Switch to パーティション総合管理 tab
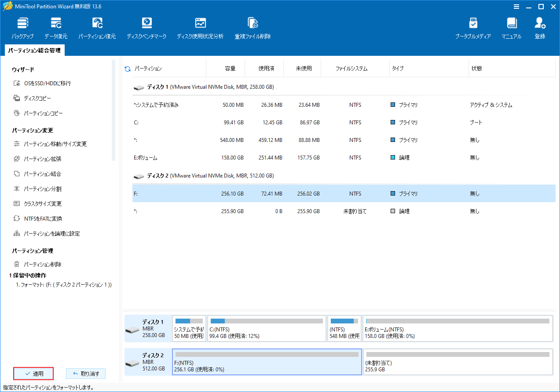Viewport: 560px width, 392px height. click(34, 51)
